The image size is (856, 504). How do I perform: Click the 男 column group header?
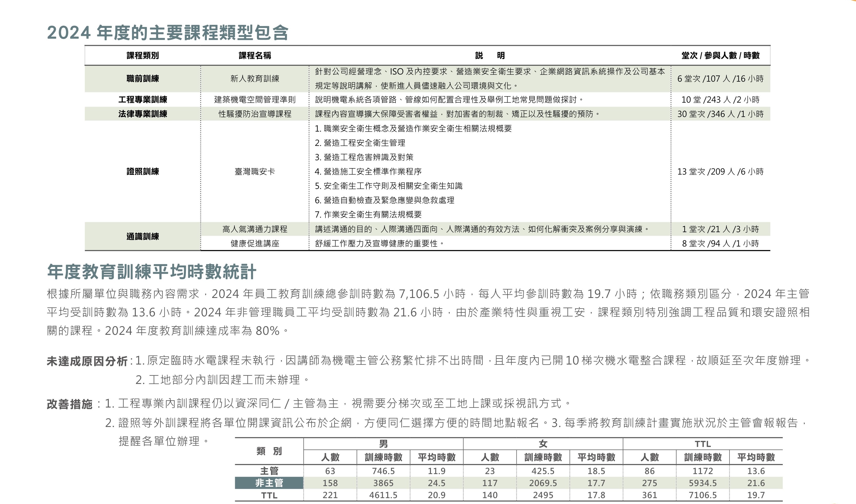(383, 444)
